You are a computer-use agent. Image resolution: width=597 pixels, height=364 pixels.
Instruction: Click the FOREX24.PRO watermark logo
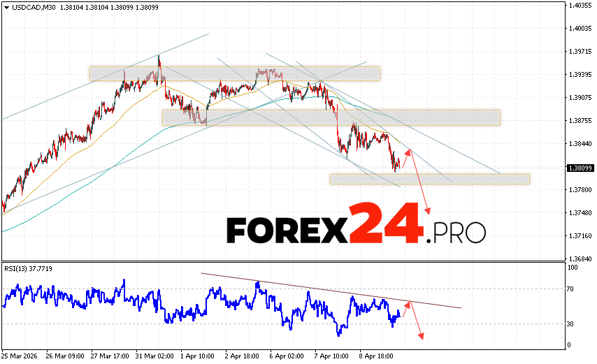[x=355, y=224]
